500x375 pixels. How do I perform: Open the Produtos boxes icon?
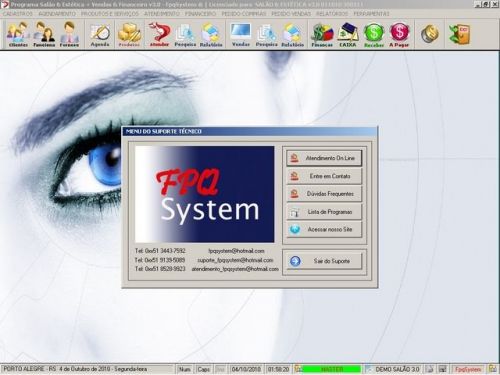[x=129, y=34]
